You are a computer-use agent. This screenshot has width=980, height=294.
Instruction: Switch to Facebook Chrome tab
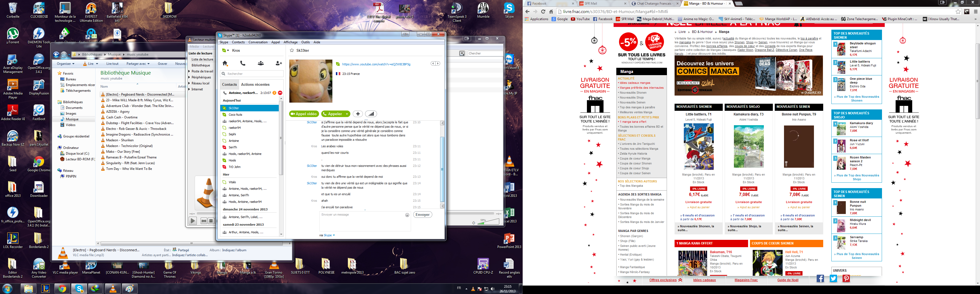point(550,4)
